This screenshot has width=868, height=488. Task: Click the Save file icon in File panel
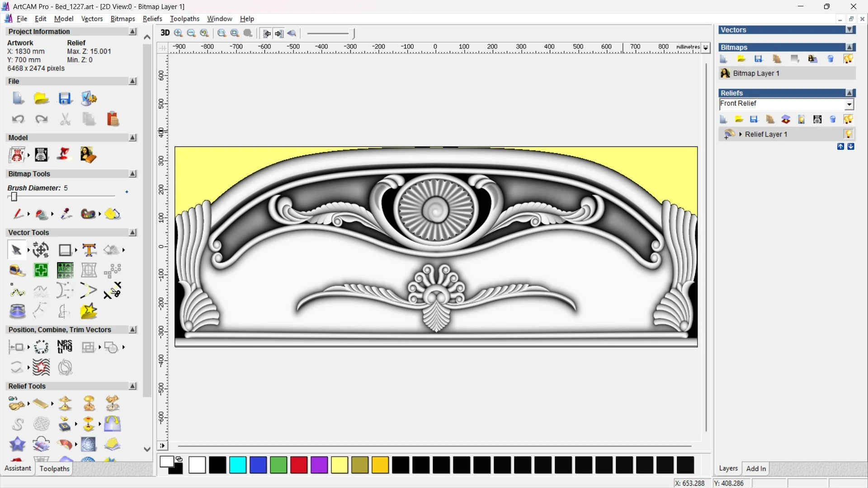[65, 99]
